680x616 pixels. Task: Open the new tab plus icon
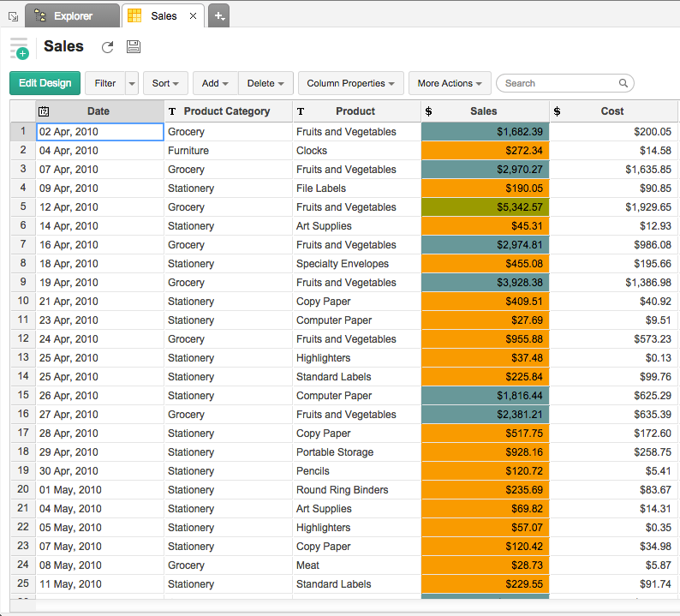coord(218,16)
